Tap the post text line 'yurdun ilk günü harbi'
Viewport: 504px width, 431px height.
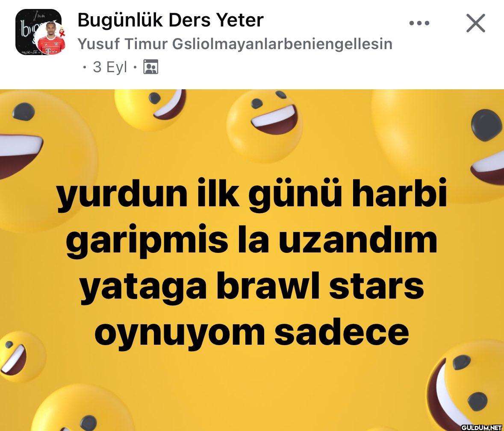pyautogui.click(x=252, y=194)
